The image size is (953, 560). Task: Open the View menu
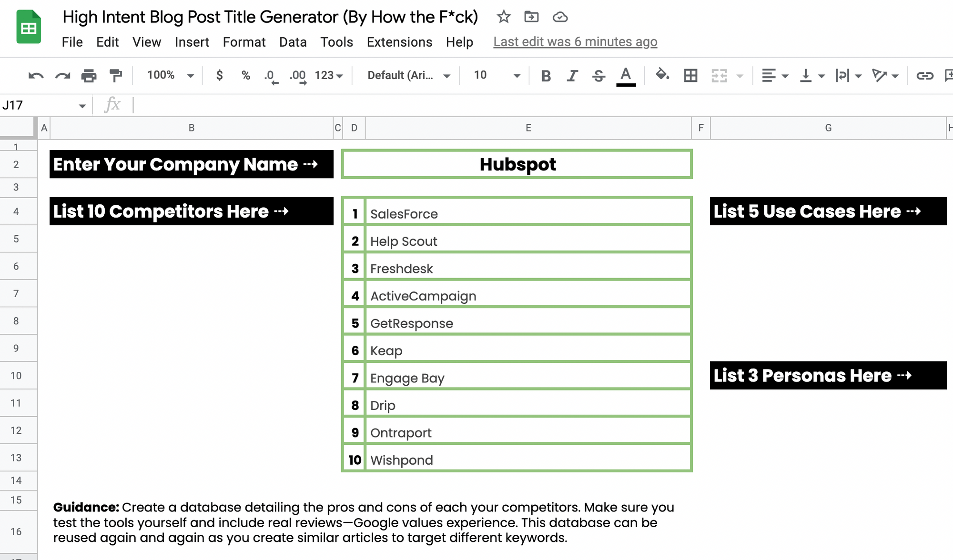pos(147,42)
